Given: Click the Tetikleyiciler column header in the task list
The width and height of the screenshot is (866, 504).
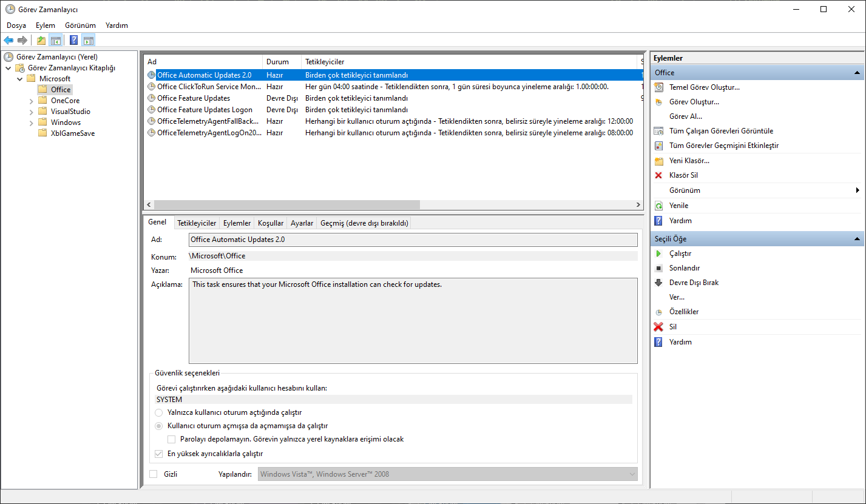Looking at the screenshot, I should point(470,62).
